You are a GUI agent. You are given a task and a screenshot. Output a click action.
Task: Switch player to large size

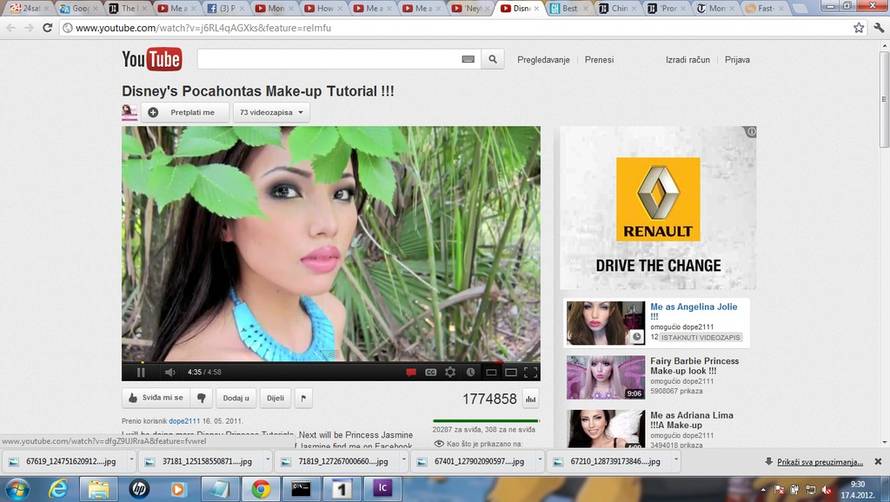tap(511, 373)
